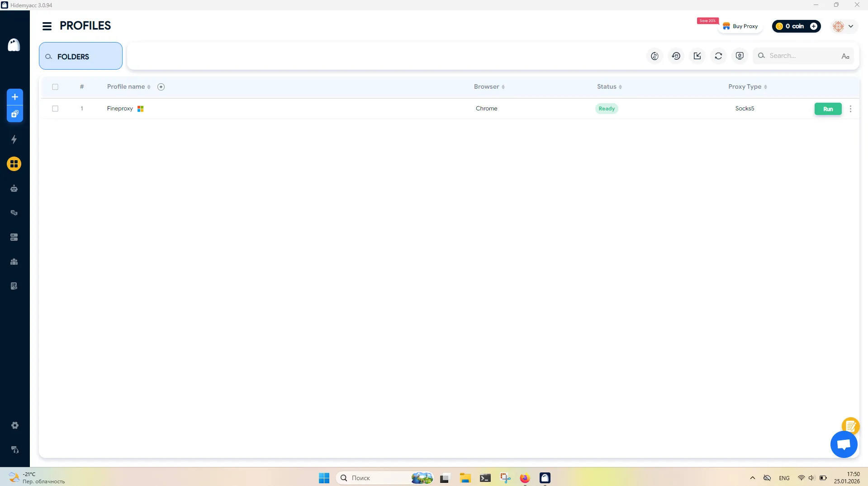
Task: Open the weather widget on taskbar
Action: coord(37,478)
